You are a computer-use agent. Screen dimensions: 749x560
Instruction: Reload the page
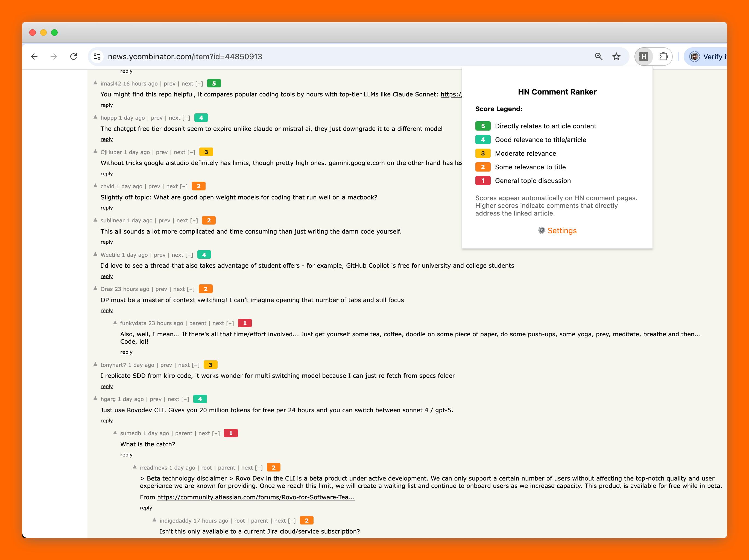tap(74, 57)
